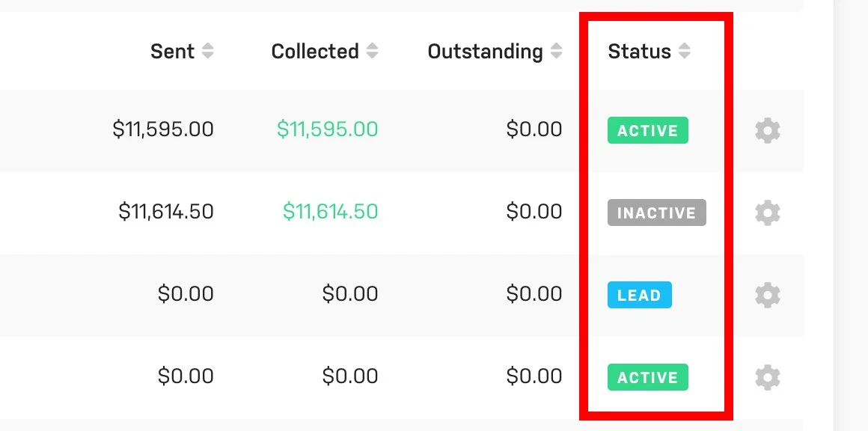Open the settings gear on the last row

coord(768,377)
